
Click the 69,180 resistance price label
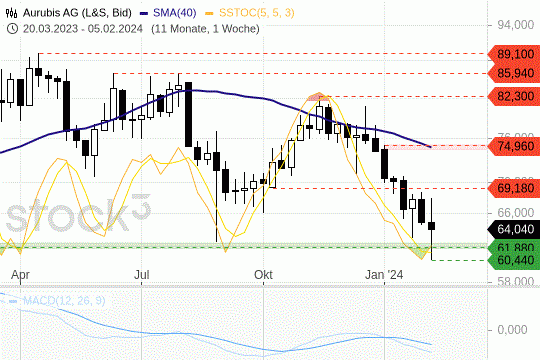coord(514,188)
